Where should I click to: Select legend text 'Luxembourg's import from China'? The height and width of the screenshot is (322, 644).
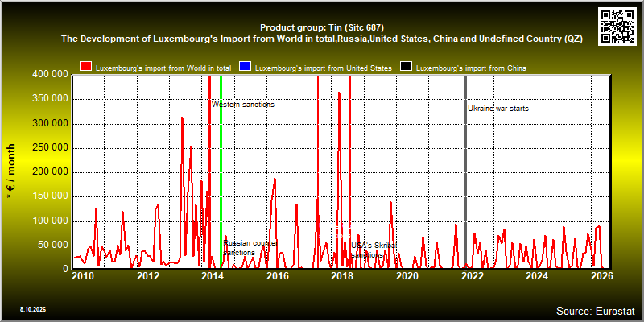[471, 68]
